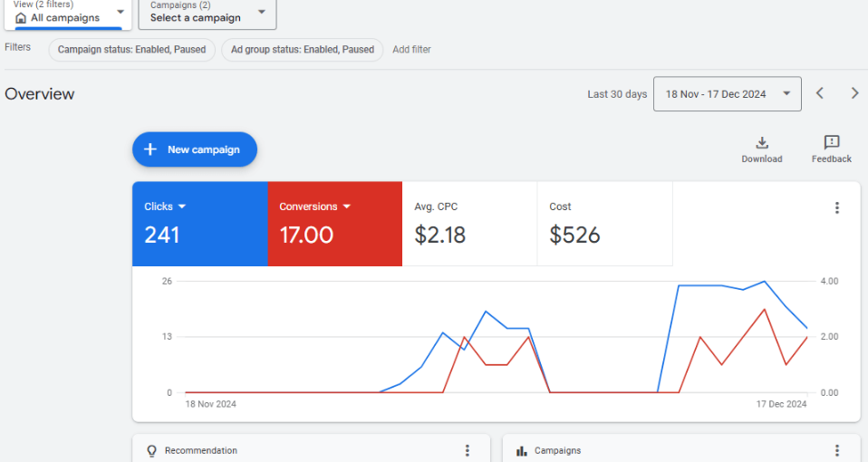868x462 pixels.
Task: Click the Ad group status filter chip
Action: [x=303, y=50]
